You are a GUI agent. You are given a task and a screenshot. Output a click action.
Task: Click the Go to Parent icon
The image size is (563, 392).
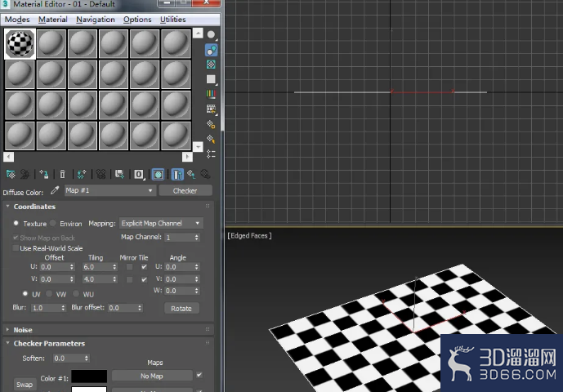coord(191,175)
